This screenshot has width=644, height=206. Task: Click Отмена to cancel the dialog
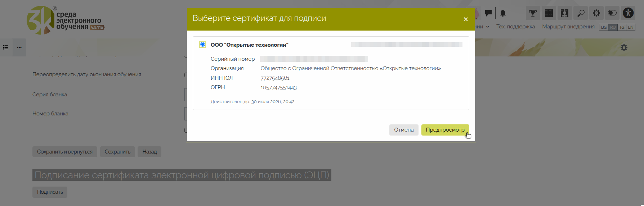(403, 130)
